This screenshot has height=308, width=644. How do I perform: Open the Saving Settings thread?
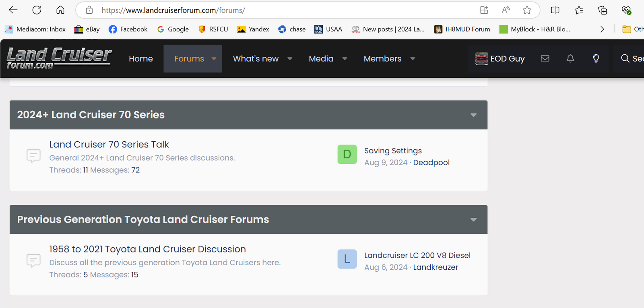click(393, 151)
